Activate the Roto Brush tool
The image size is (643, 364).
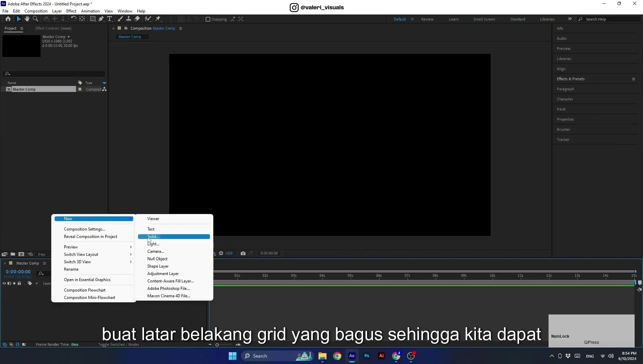coord(148,19)
